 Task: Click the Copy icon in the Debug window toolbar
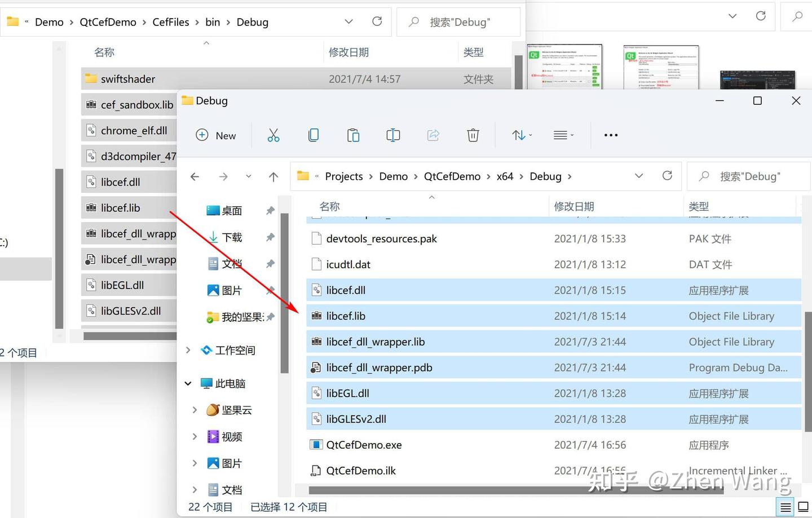point(314,135)
